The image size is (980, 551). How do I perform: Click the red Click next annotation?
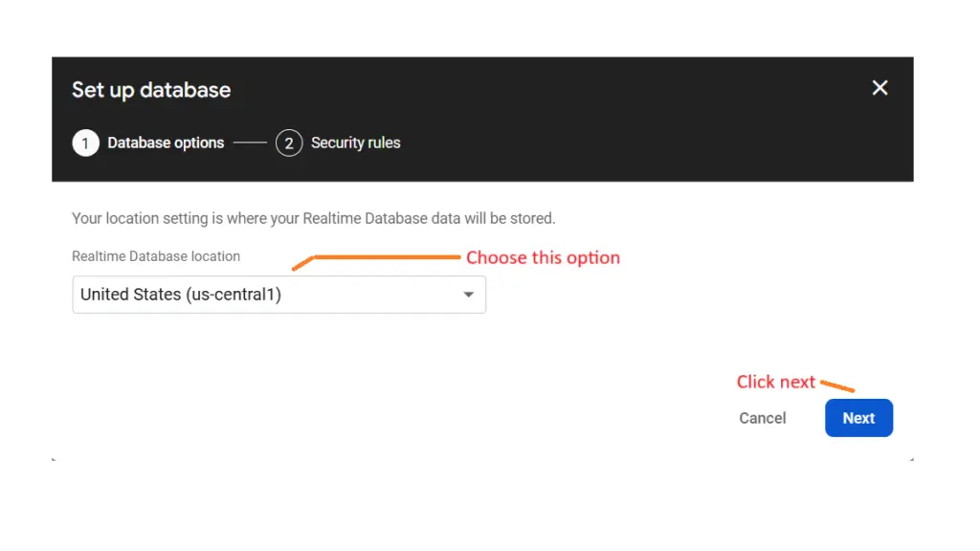click(775, 382)
